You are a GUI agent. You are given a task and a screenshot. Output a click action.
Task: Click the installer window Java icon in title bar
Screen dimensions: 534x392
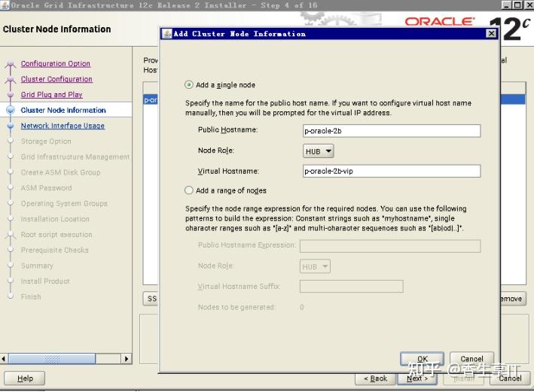pyautogui.click(x=5, y=5)
